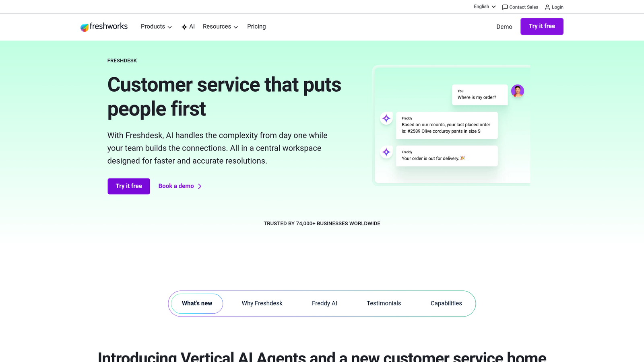
Task: Click the hero Try it free button
Action: click(129, 186)
